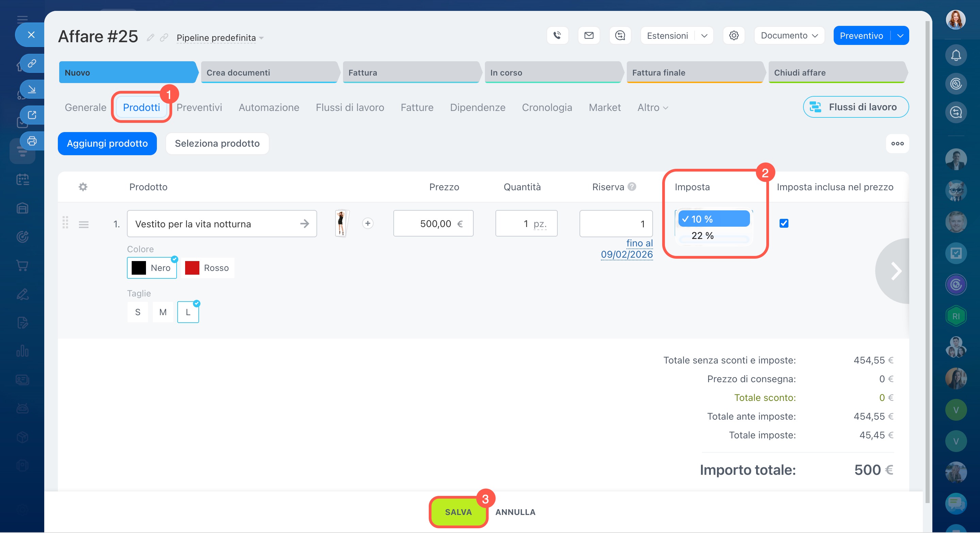Click the pencil icon to edit the deal title
The image size is (980, 533).
pyautogui.click(x=151, y=37)
